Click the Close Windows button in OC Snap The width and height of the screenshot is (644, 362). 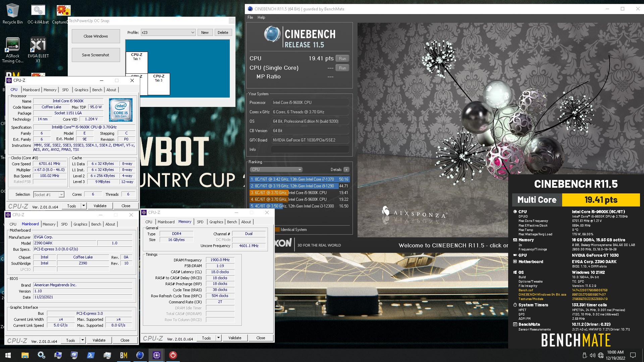tap(96, 36)
